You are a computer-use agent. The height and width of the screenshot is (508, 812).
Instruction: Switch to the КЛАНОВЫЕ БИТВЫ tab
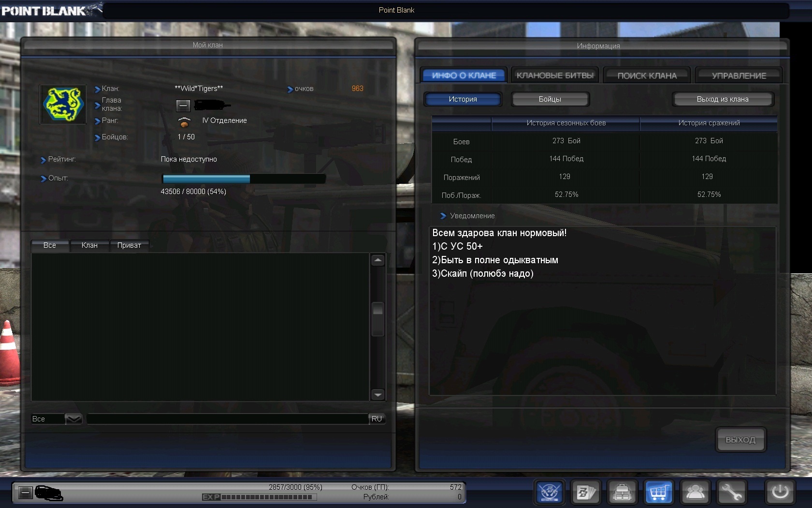click(555, 75)
